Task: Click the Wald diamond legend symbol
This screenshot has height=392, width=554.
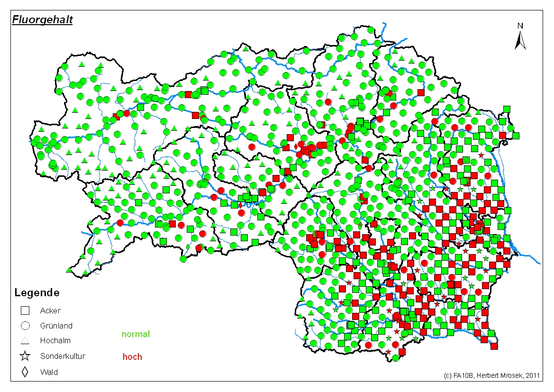Action: click(x=25, y=372)
